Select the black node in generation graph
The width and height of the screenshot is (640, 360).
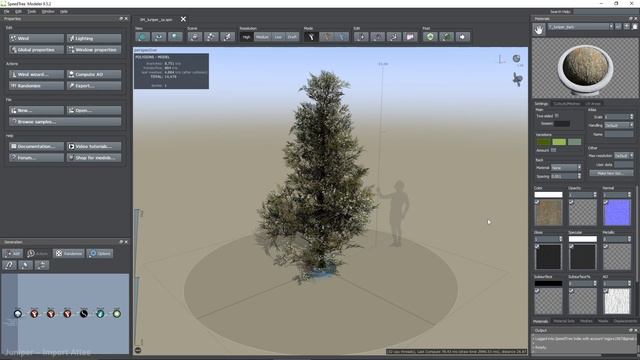click(x=84, y=313)
